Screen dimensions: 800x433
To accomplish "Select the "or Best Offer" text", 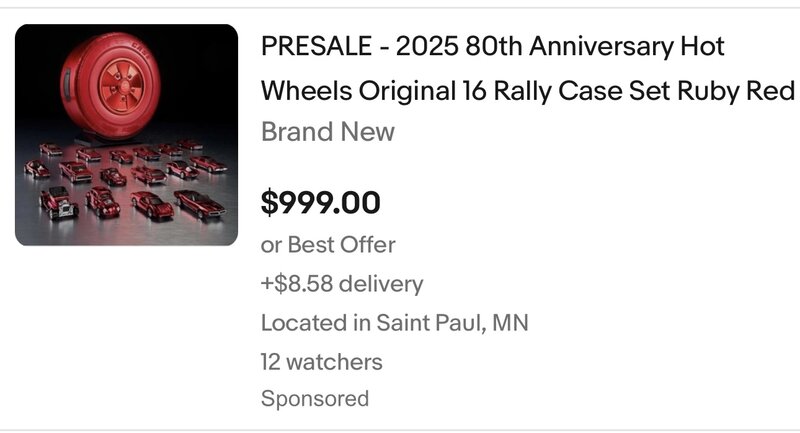I will (x=328, y=245).
